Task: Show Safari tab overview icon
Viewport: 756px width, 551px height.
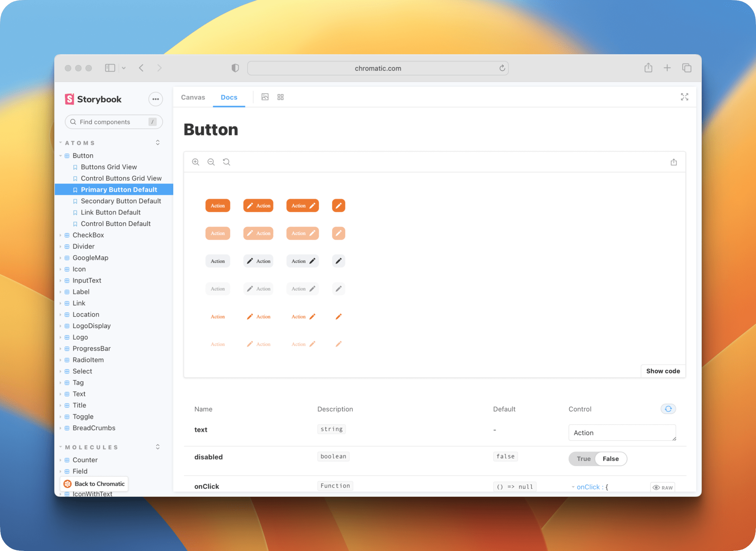Action: (x=687, y=68)
